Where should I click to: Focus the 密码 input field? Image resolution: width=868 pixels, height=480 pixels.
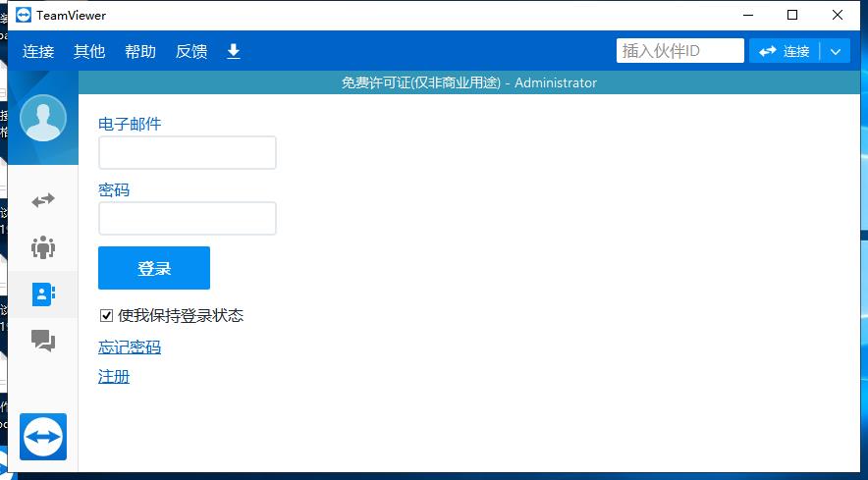click(x=188, y=218)
